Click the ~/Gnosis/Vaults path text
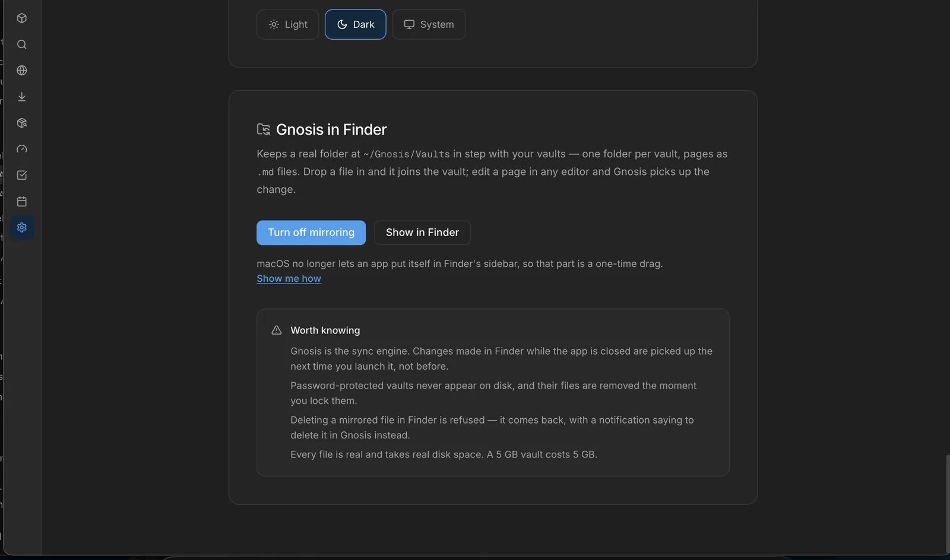Image resolution: width=950 pixels, height=560 pixels. 407,154
